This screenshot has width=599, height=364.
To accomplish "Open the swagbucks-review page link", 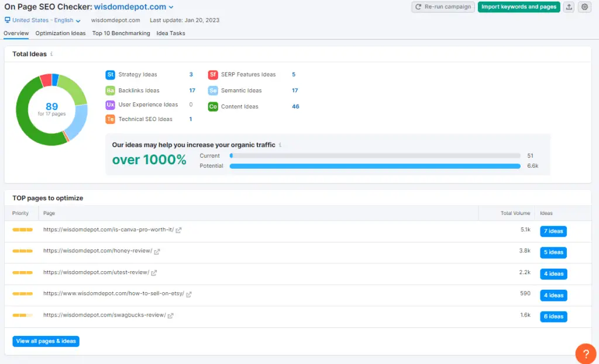I will point(105,315).
